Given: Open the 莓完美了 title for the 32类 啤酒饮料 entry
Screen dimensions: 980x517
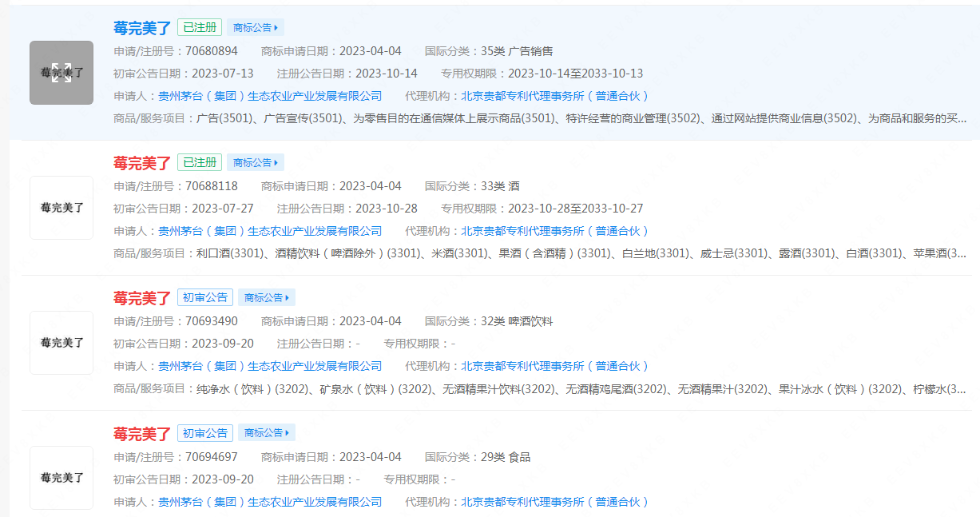Looking at the screenshot, I should 142,299.
